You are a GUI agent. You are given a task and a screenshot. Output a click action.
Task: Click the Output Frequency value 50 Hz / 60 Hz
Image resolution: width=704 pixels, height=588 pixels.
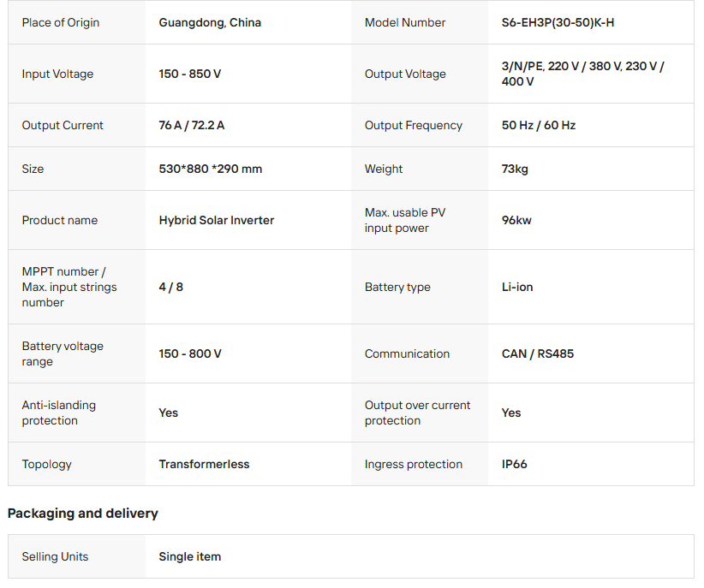539,125
